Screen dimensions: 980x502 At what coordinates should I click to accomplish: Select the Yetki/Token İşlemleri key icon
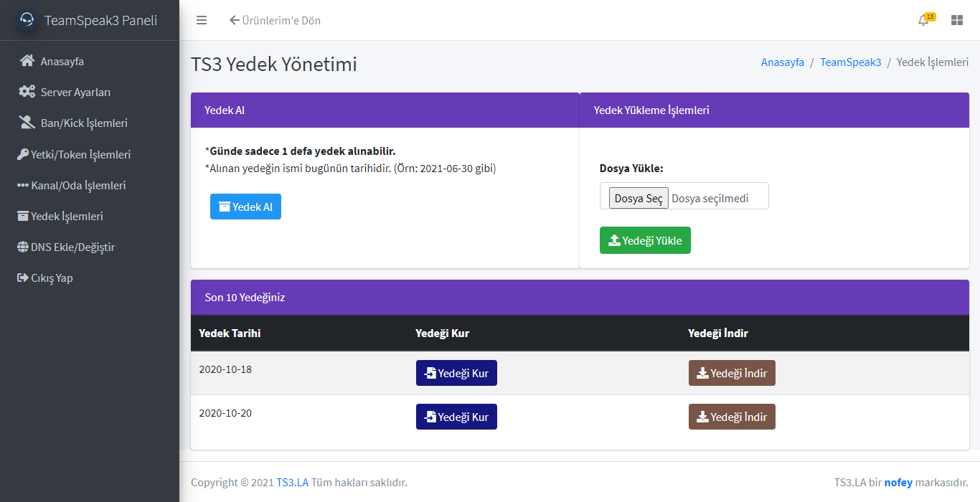22,153
